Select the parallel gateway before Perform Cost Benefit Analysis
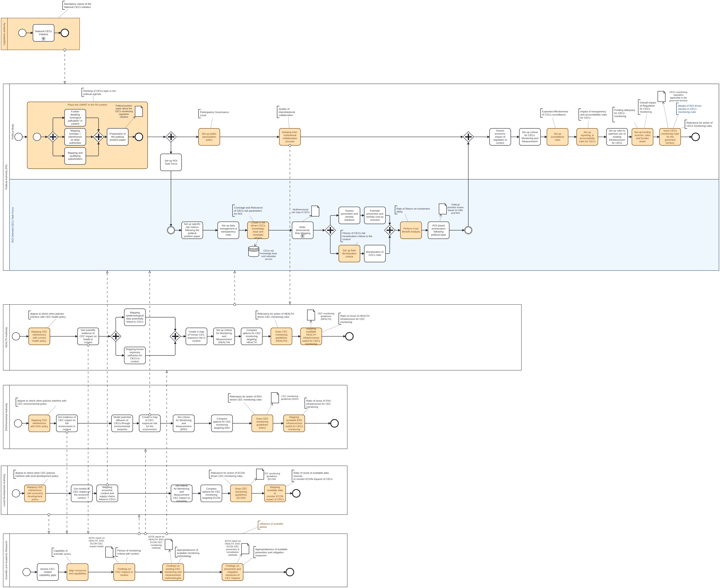Screen dimensions: 720x588 [x=390, y=230]
